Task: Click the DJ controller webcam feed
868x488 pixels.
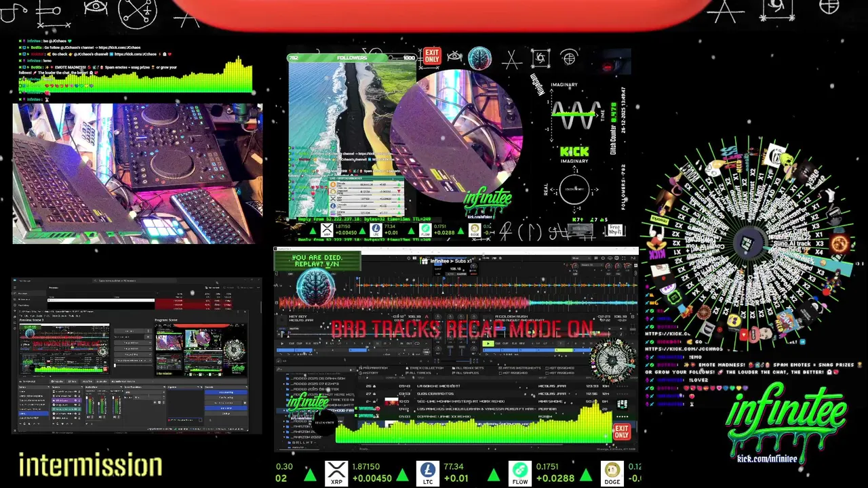Action: click(137, 174)
